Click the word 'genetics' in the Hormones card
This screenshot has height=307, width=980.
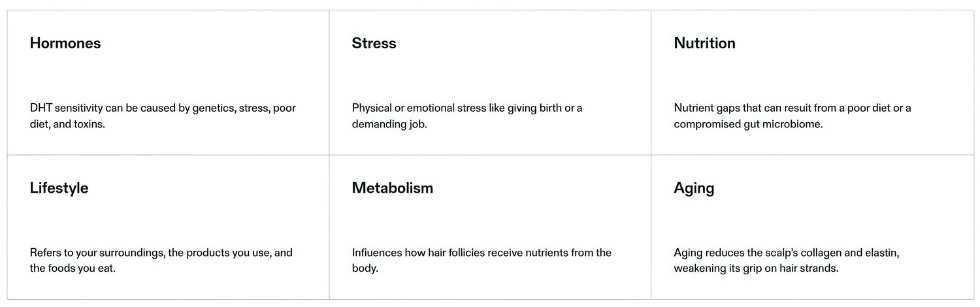point(214,108)
